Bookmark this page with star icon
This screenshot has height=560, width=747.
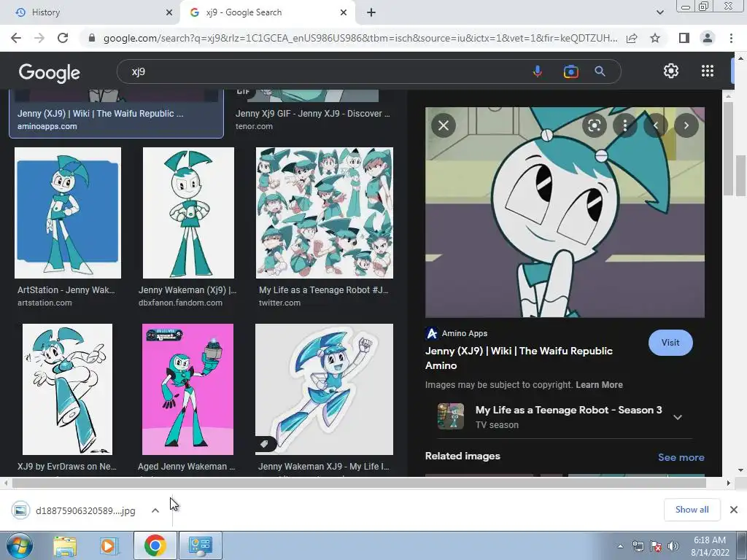(x=655, y=38)
